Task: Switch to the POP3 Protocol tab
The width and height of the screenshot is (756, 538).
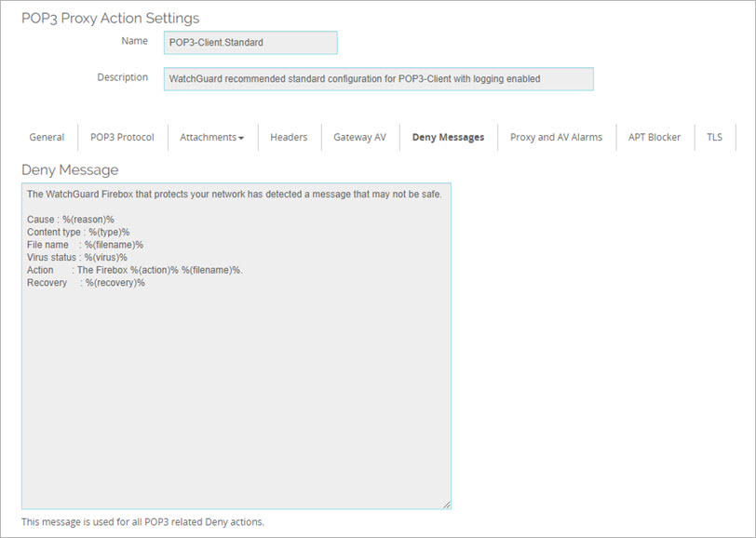Action: coord(122,137)
